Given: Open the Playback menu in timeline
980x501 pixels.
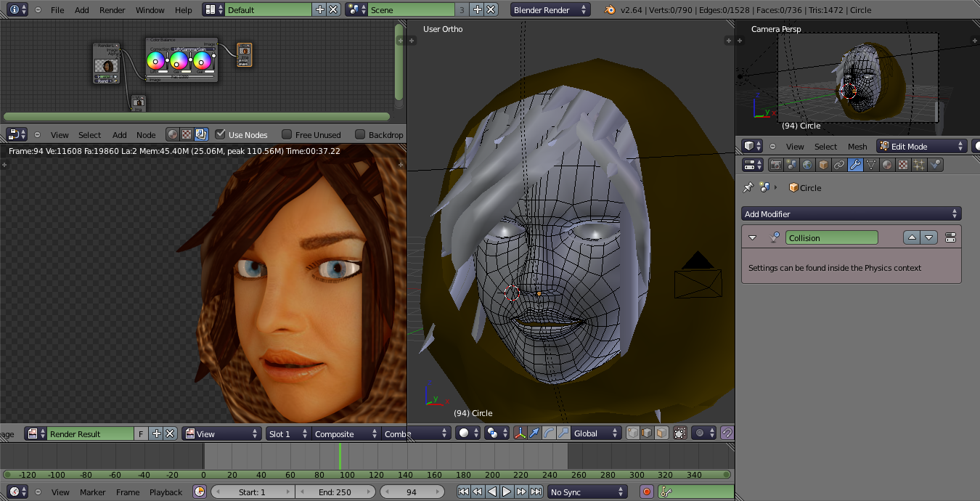Looking at the screenshot, I should [166, 492].
